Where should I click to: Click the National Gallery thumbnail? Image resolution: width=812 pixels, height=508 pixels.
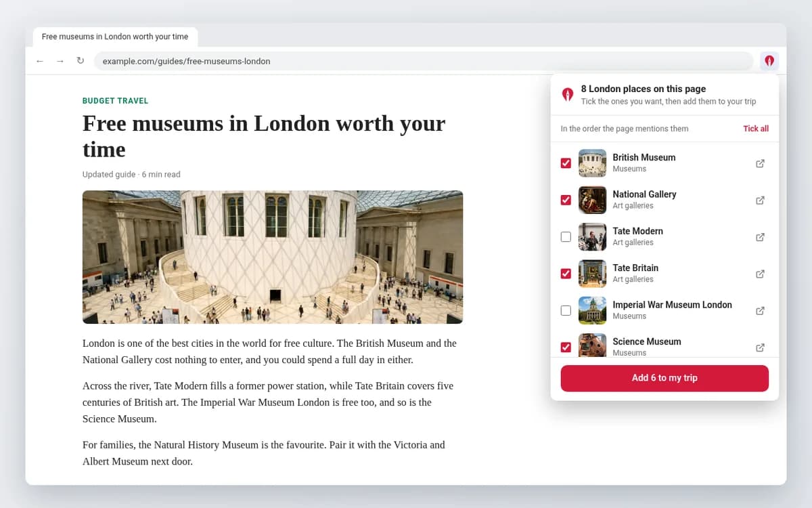pos(592,200)
